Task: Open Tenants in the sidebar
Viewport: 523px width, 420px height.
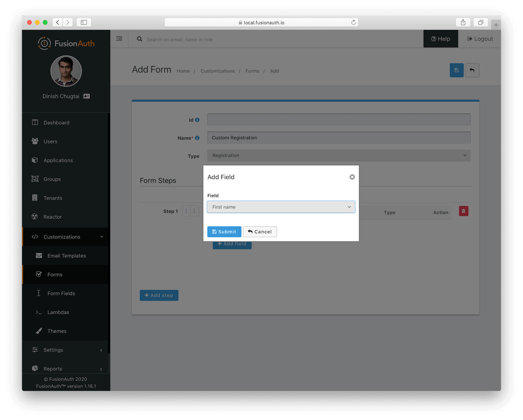Action: [x=65, y=198]
